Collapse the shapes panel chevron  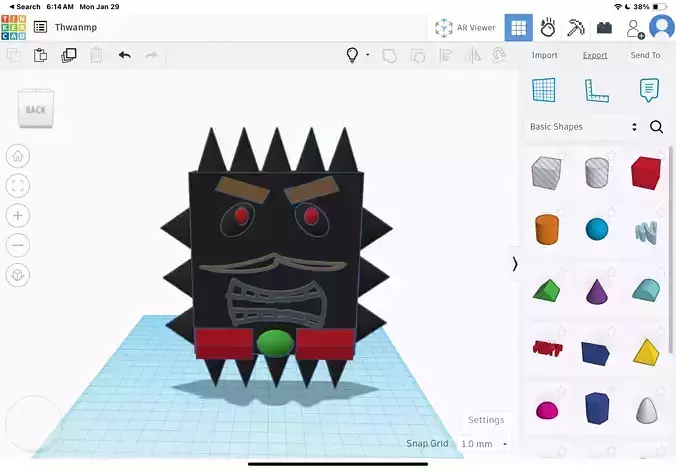pos(515,264)
